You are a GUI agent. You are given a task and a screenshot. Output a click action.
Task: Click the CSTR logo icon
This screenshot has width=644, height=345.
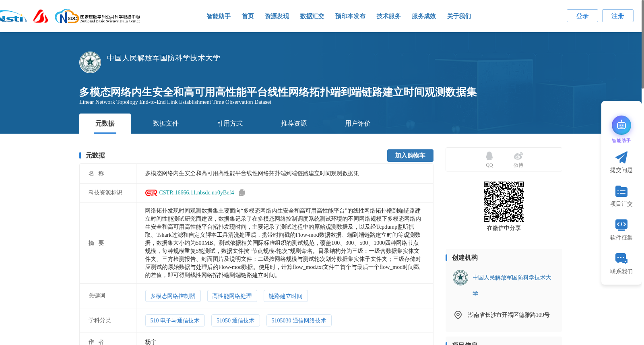pos(151,193)
